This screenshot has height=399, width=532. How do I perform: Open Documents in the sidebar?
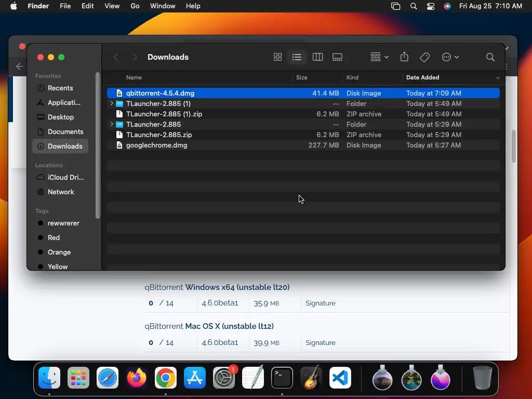(x=60, y=131)
